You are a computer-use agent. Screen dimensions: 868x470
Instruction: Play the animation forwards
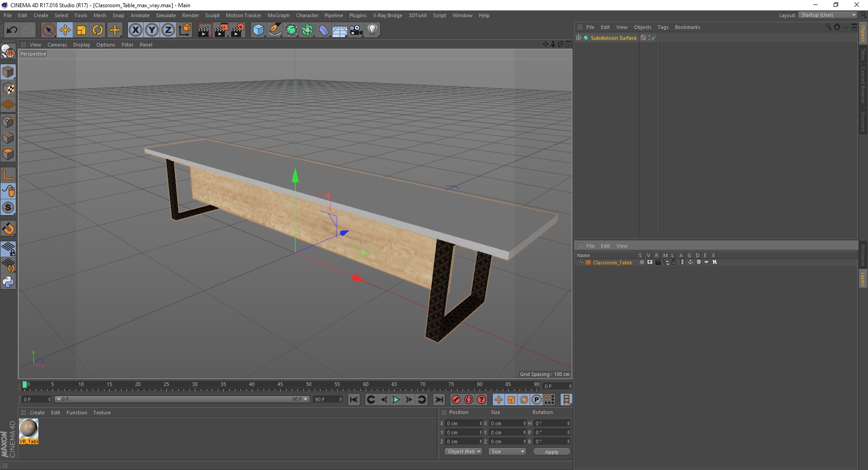point(396,399)
